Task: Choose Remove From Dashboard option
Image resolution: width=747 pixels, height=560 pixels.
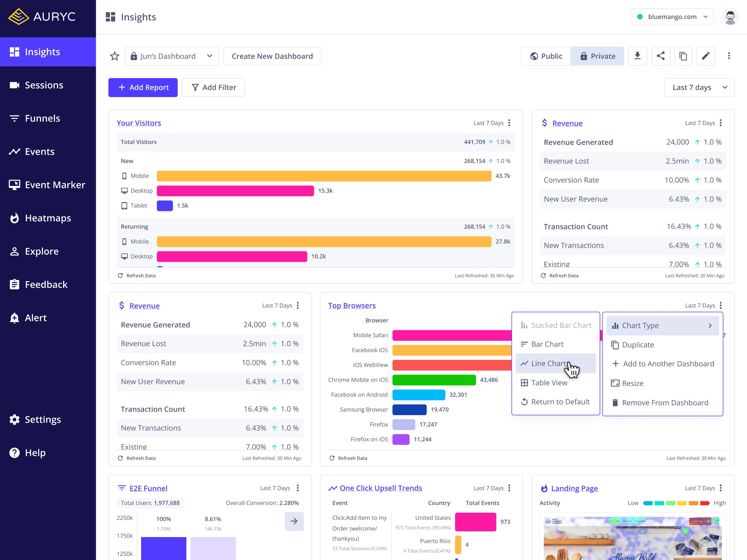Action: (665, 403)
